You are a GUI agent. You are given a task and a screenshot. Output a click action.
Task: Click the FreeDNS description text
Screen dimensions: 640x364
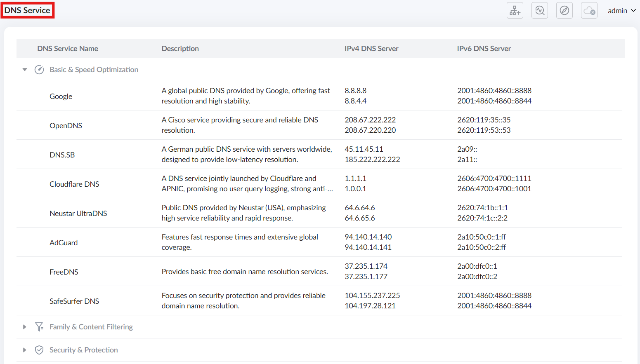click(245, 272)
